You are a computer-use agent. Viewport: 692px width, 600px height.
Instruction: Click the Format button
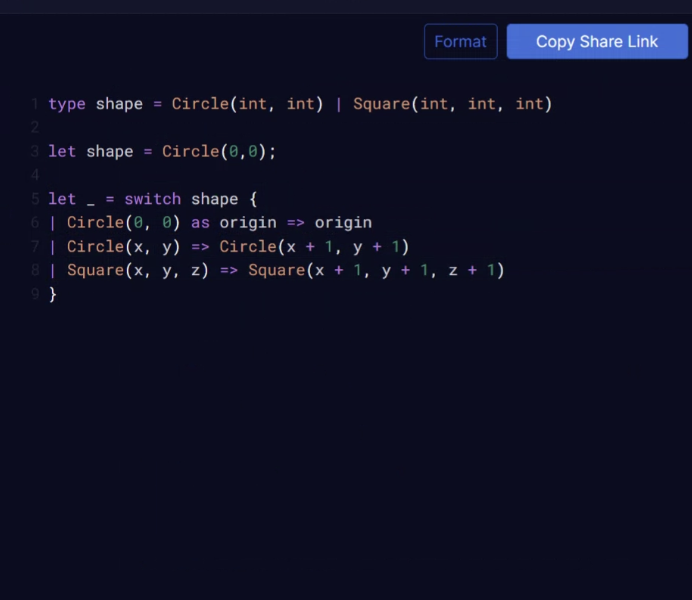460,41
